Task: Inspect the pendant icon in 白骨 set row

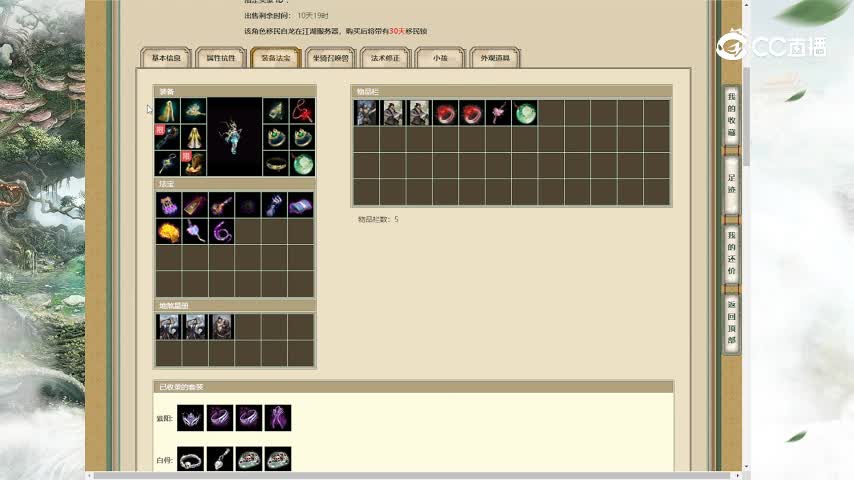Action: pyautogui.click(x=220, y=459)
